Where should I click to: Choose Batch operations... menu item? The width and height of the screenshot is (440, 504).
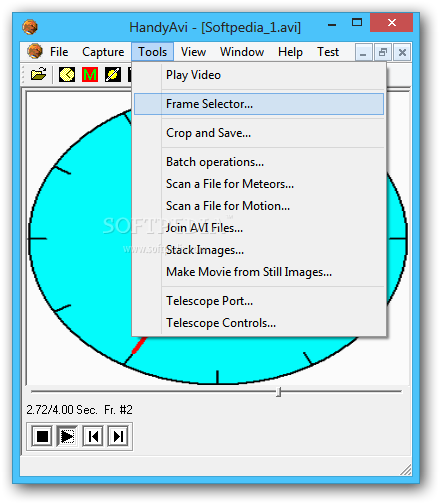pos(259,162)
